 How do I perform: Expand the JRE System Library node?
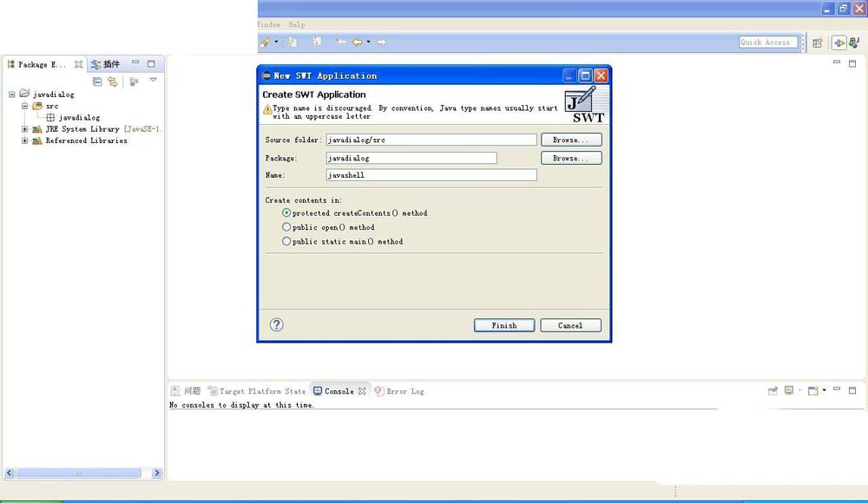pos(25,129)
